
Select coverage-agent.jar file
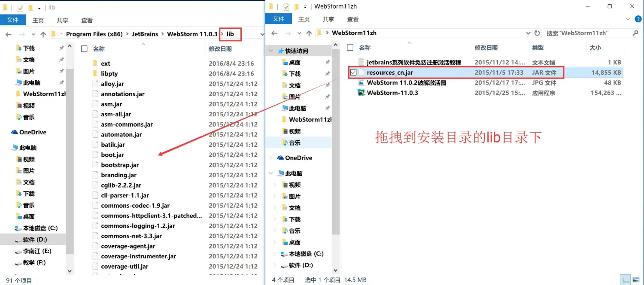tap(128, 246)
